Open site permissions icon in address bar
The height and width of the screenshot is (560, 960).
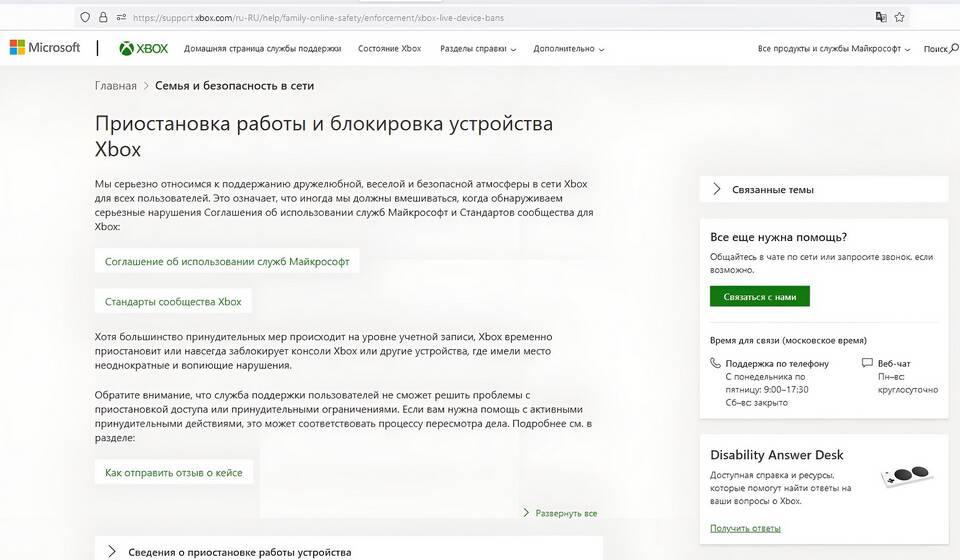pyautogui.click(x=121, y=17)
